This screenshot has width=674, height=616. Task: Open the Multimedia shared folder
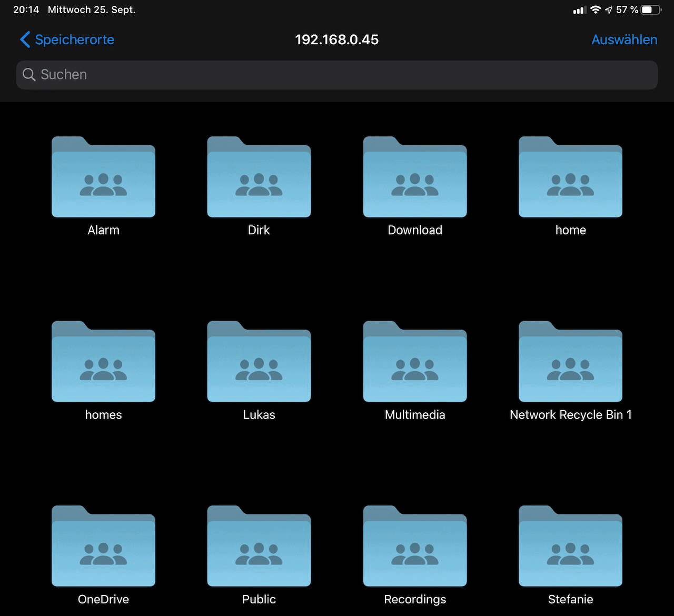coord(415,362)
